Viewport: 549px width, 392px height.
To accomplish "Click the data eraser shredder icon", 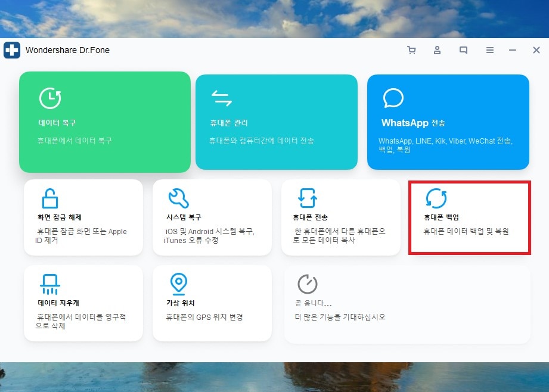I will tap(49, 284).
